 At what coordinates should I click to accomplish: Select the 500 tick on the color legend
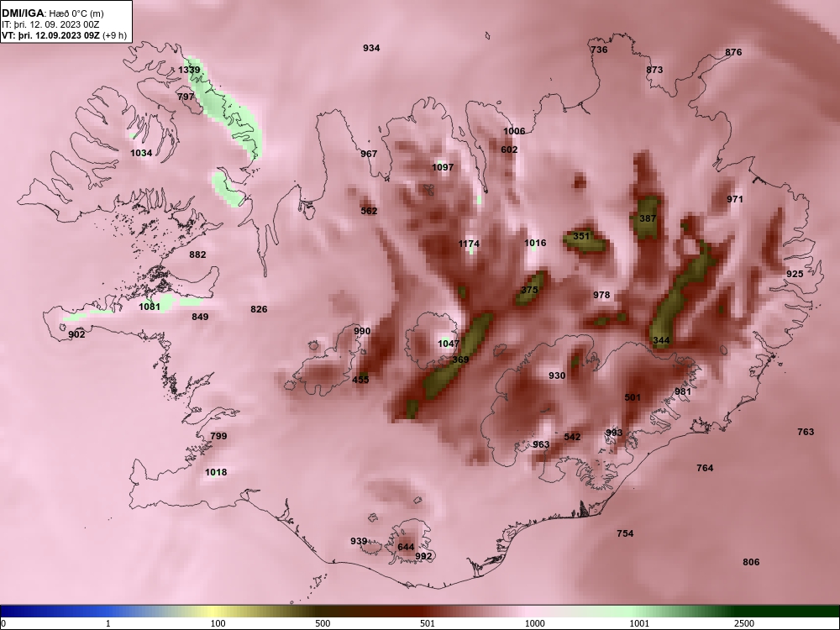coord(323,623)
